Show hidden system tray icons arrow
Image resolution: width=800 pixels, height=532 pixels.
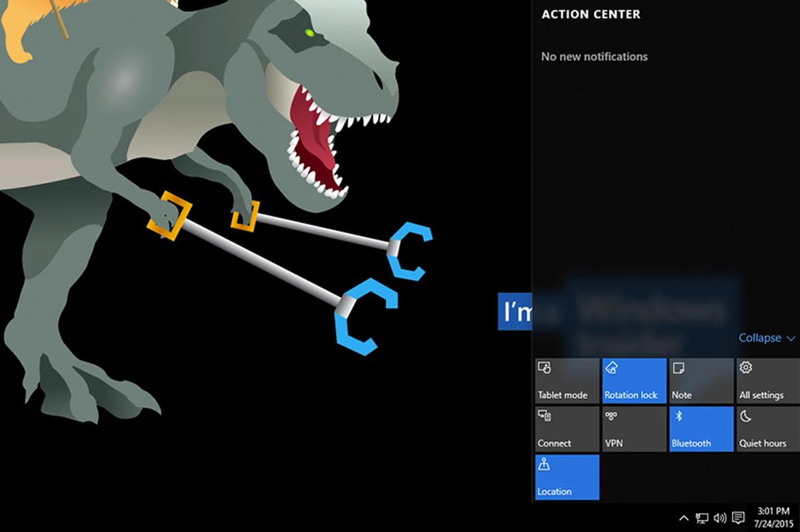pyautogui.click(x=683, y=518)
